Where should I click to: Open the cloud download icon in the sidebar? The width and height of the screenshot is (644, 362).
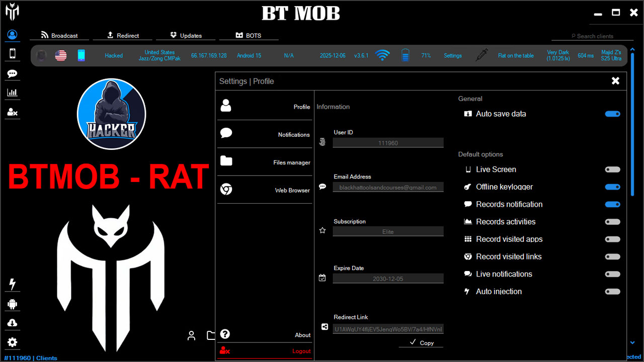[12, 323]
